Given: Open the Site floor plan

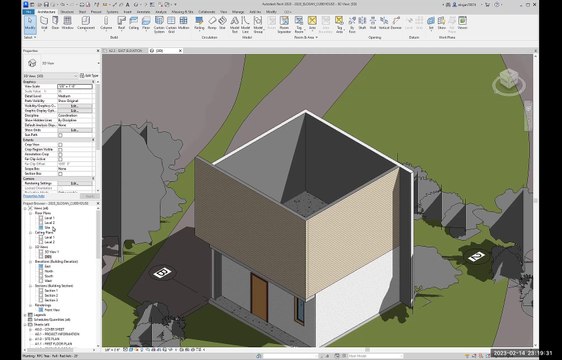Looking at the screenshot, I should (48, 228).
